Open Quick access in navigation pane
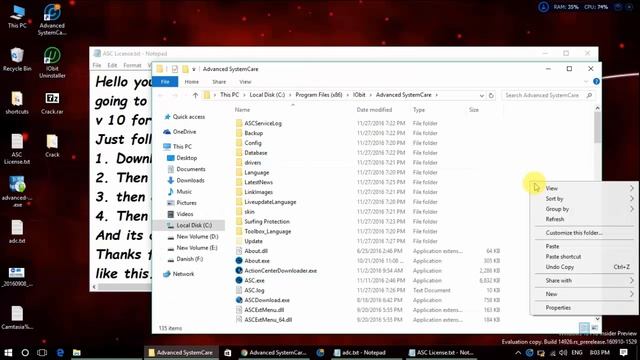This screenshot has width=640, height=360. (189, 117)
